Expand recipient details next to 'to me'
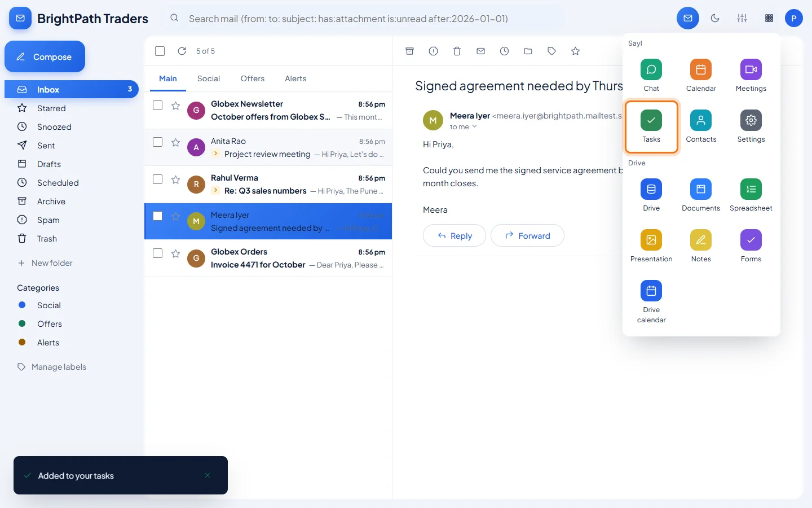 click(x=474, y=127)
